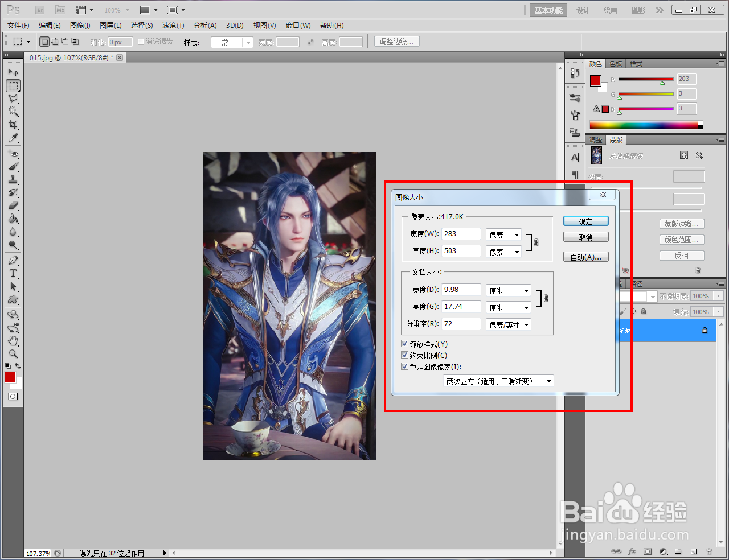This screenshot has height=560, width=729.
Task: Open the History panel icon
Action: click(575, 73)
